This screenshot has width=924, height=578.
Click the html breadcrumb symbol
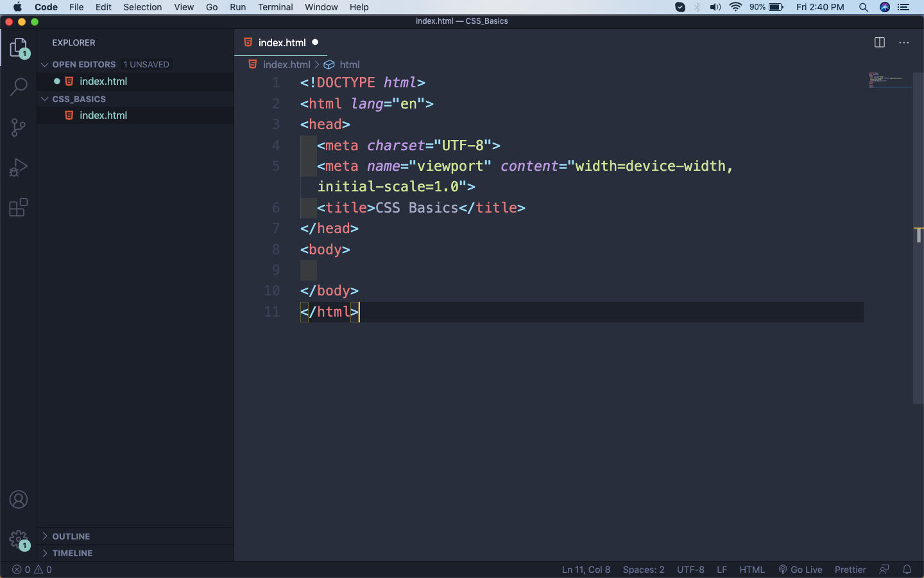click(x=349, y=64)
